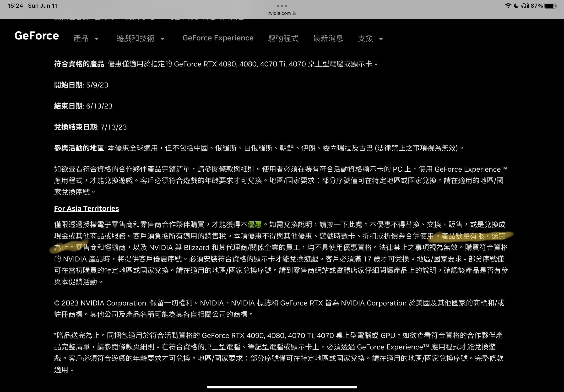Click the 開始日期 5/9/23 line
The height and width of the screenshot is (392, 564).
tap(81, 85)
